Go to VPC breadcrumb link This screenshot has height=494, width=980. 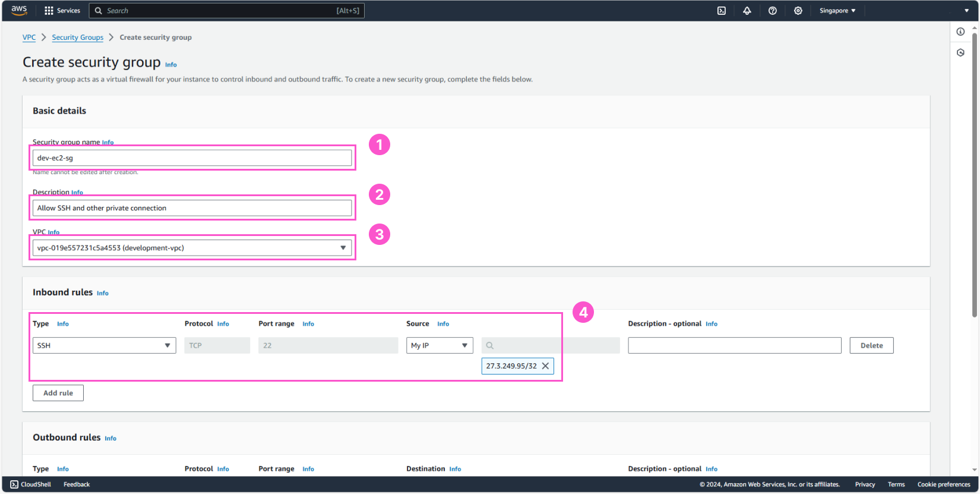29,37
